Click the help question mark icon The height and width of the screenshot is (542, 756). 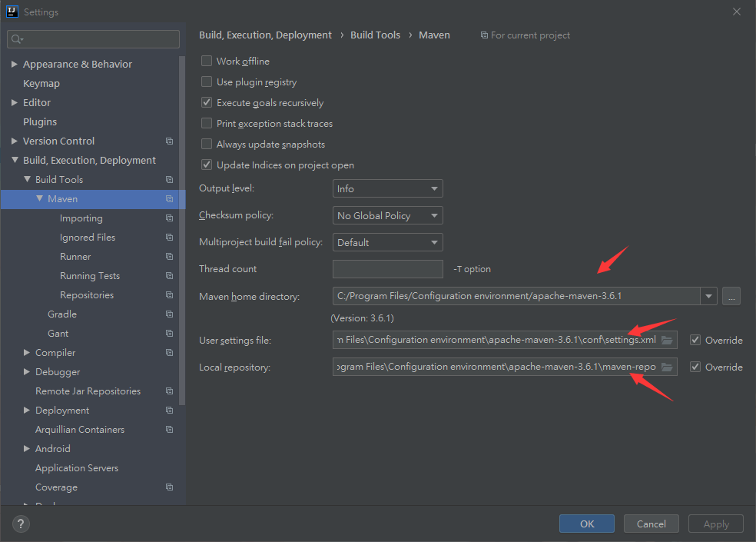21,524
